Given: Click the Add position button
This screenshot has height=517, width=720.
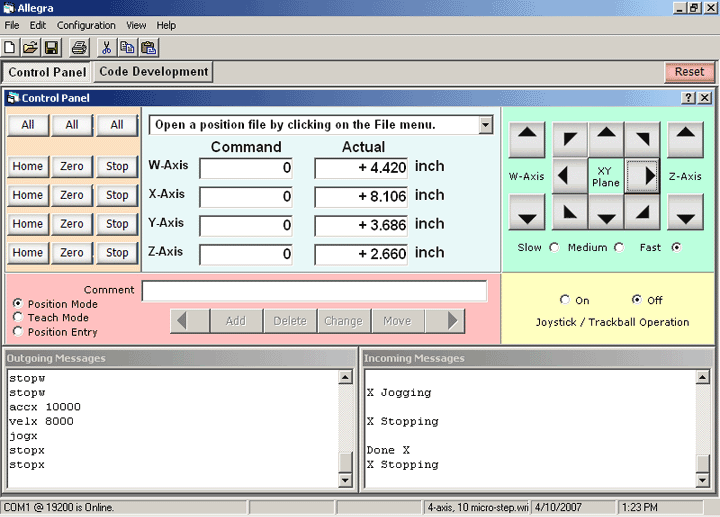Looking at the screenshot, I should tap(236, 320).
